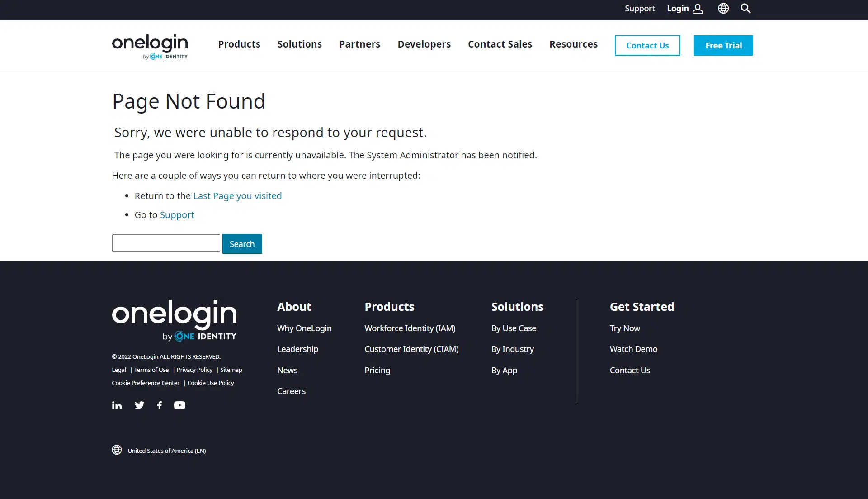Open the Cookie Preference Center link
Screen dimensions: 868x499
point(146,383)
